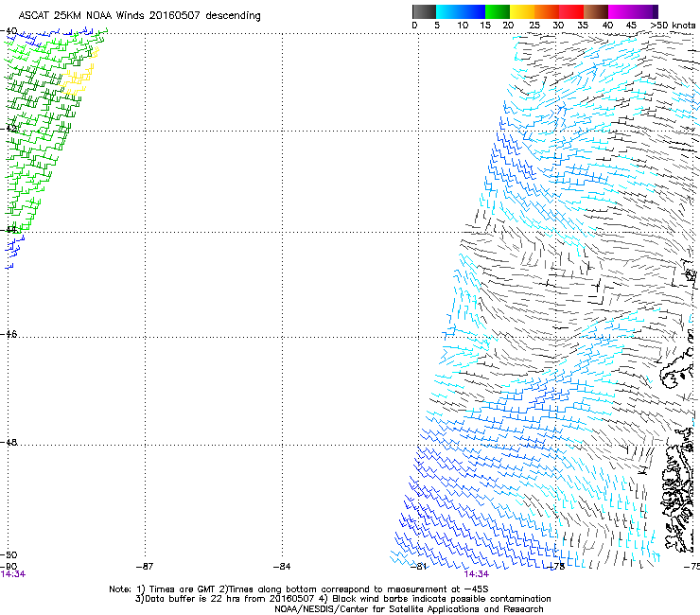Click the -46 latitude axis label

click(9, 334)
